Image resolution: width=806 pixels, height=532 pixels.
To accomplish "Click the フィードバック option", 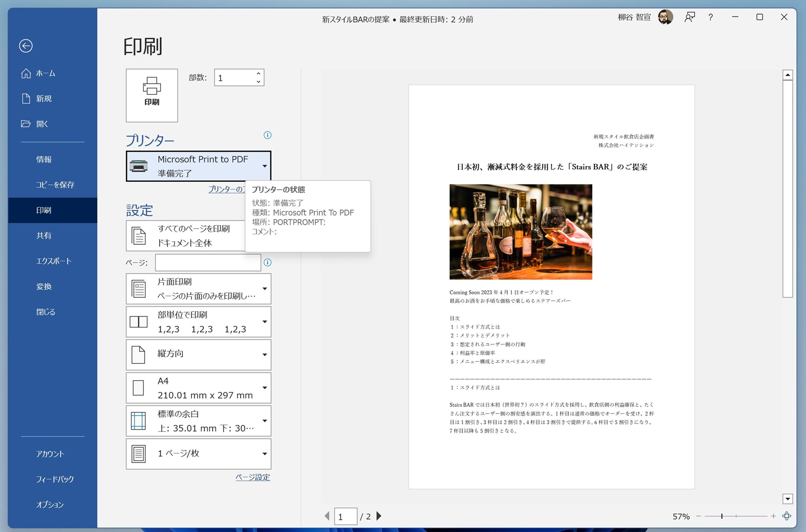I will pos(54,479).
